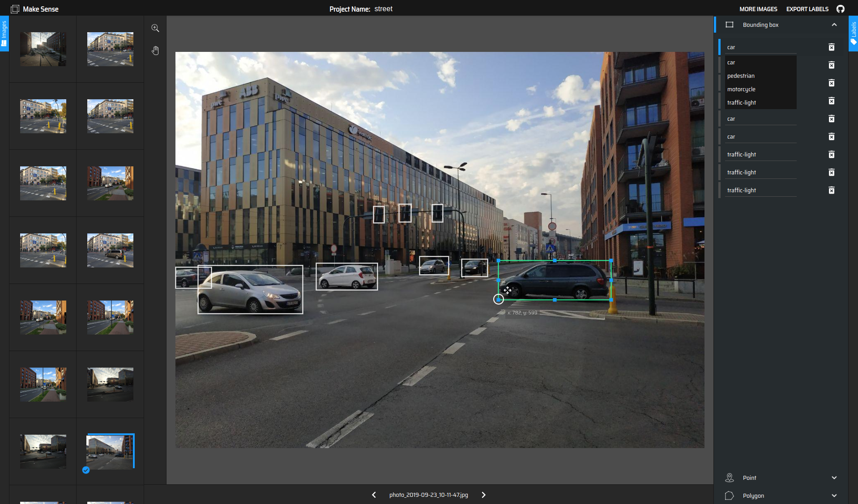This screenshot has width=858, height=504.
Task: Select the green-outlined minivan bounding box
Action: 555,280
